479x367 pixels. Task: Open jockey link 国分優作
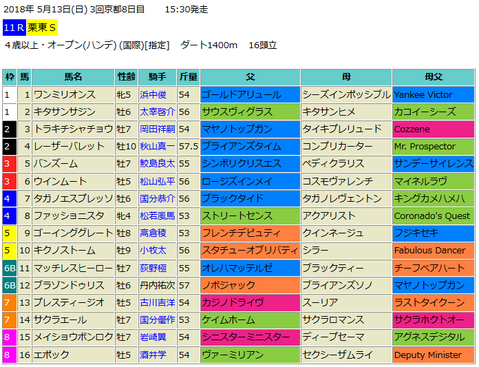tap(157, 320)
